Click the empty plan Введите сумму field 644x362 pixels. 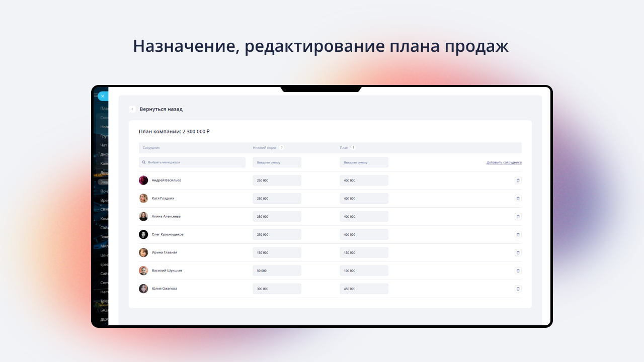point(364,162)
